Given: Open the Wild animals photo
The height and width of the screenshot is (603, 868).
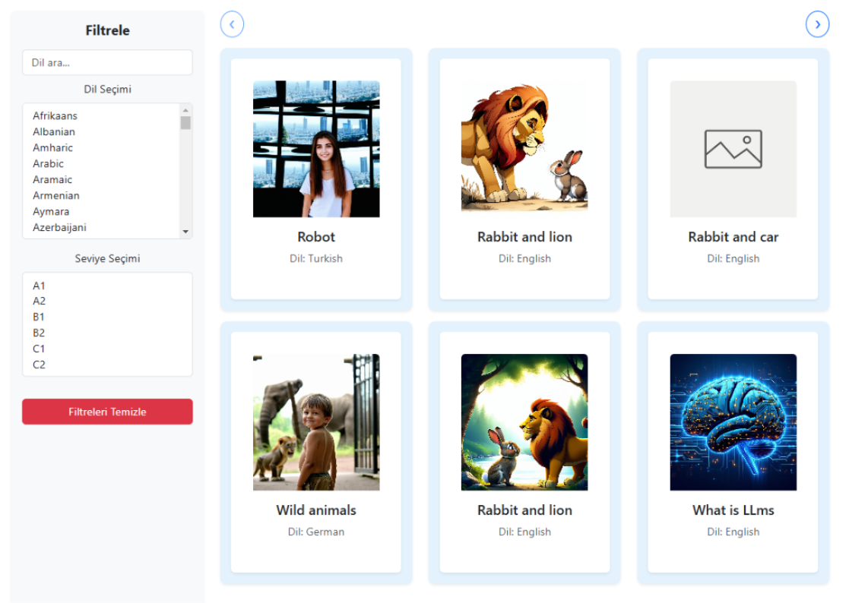Looking at the screenshot, I should (x=316, y=422).
